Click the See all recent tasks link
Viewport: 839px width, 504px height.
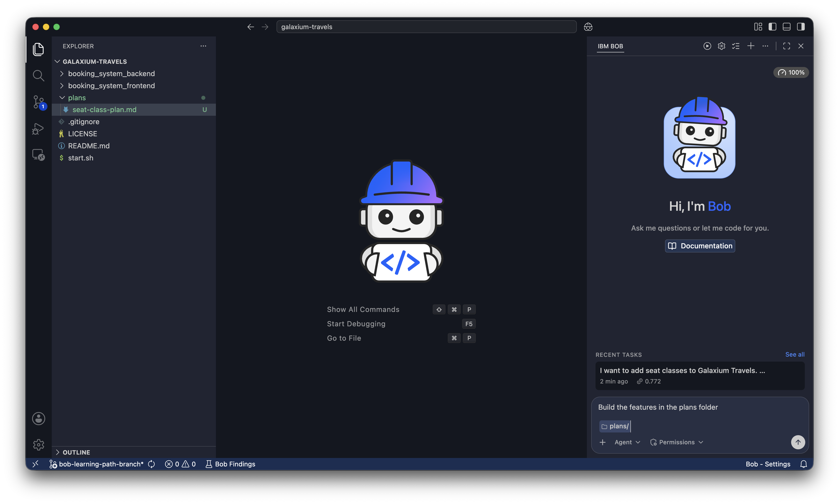[795, 355]
